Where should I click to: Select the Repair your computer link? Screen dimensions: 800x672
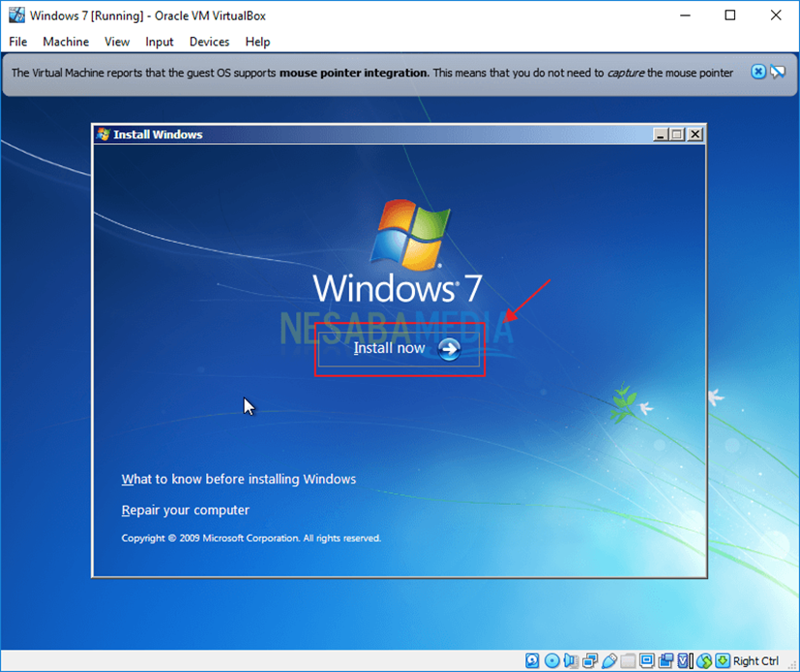coord(185,510)
